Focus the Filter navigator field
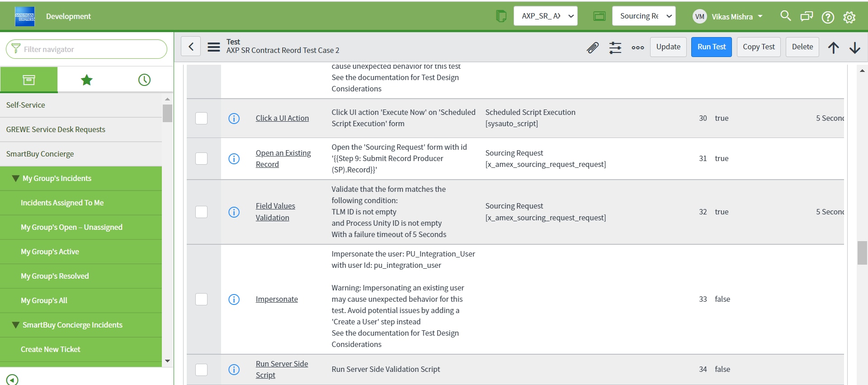The image size is (868, 385). (x=86, y=49)
